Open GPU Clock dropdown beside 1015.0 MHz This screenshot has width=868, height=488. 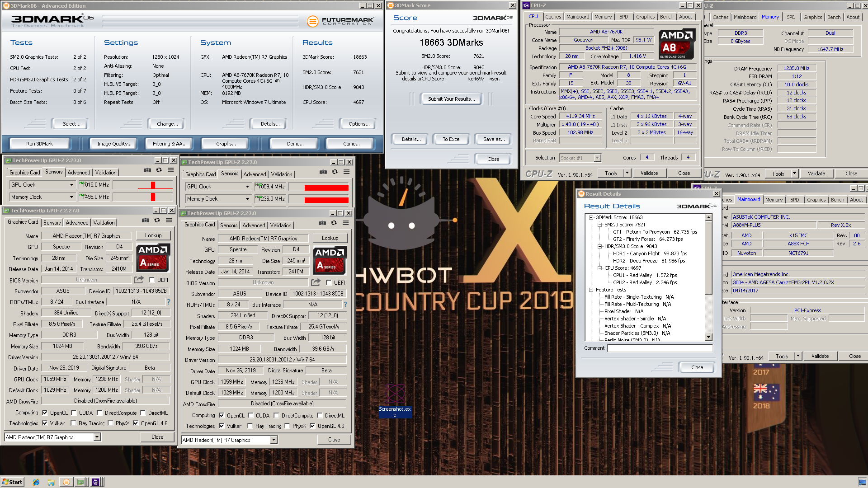(x=71, y=185)
